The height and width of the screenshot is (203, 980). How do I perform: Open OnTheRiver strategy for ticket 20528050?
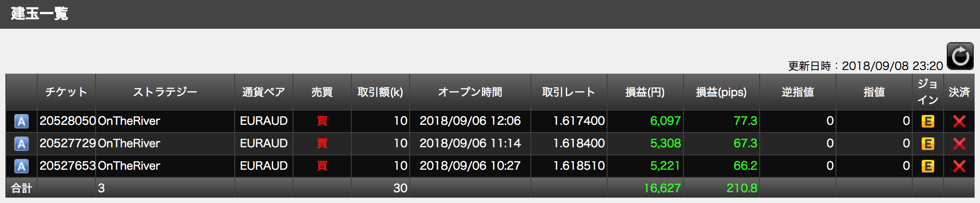(x=129, y=121)
